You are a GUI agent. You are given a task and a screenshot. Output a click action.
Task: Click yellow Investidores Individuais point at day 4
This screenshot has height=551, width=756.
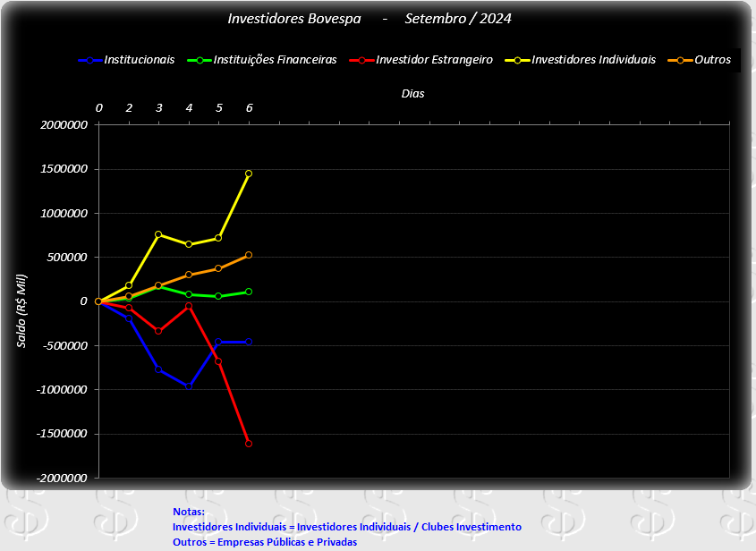pyautogui.click(x=189, y=244)
